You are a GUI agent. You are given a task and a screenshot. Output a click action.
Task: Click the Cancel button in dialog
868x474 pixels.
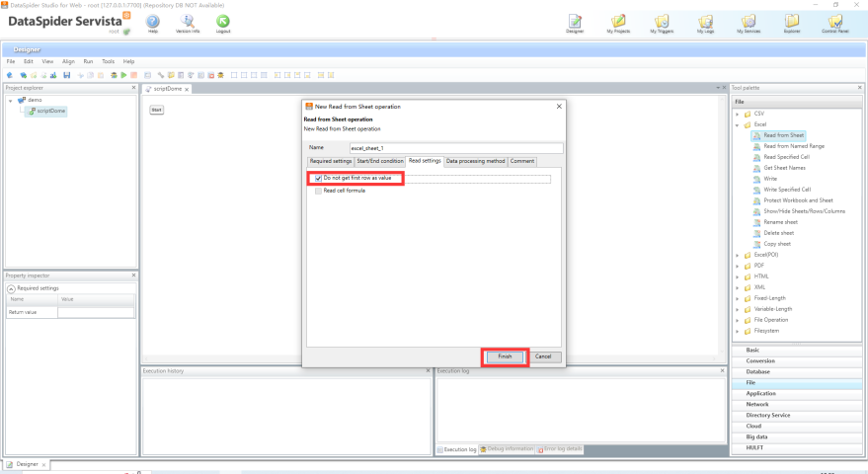(x=543, y=356)
